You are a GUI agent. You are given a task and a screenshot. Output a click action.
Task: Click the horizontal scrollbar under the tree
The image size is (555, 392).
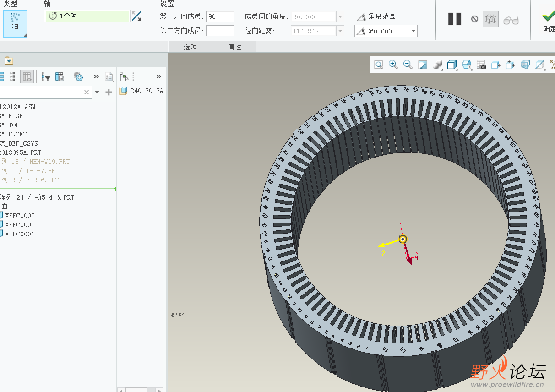(x=140, y=390)
